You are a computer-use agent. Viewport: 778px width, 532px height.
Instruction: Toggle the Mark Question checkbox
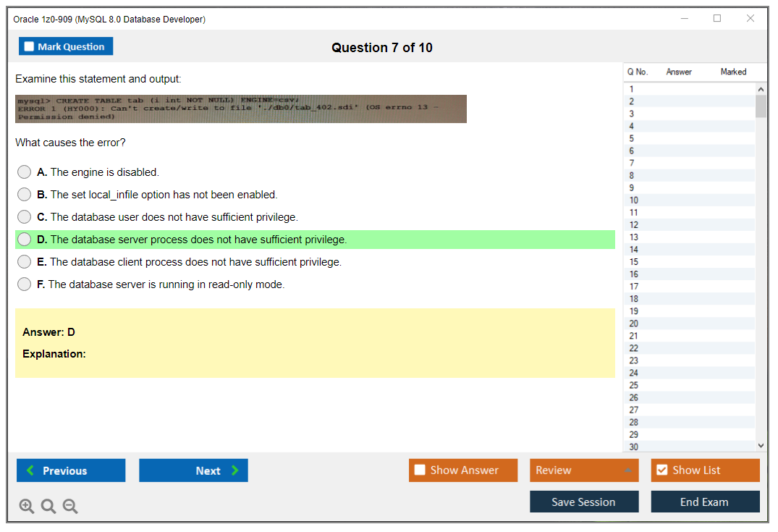pos(30,47)
